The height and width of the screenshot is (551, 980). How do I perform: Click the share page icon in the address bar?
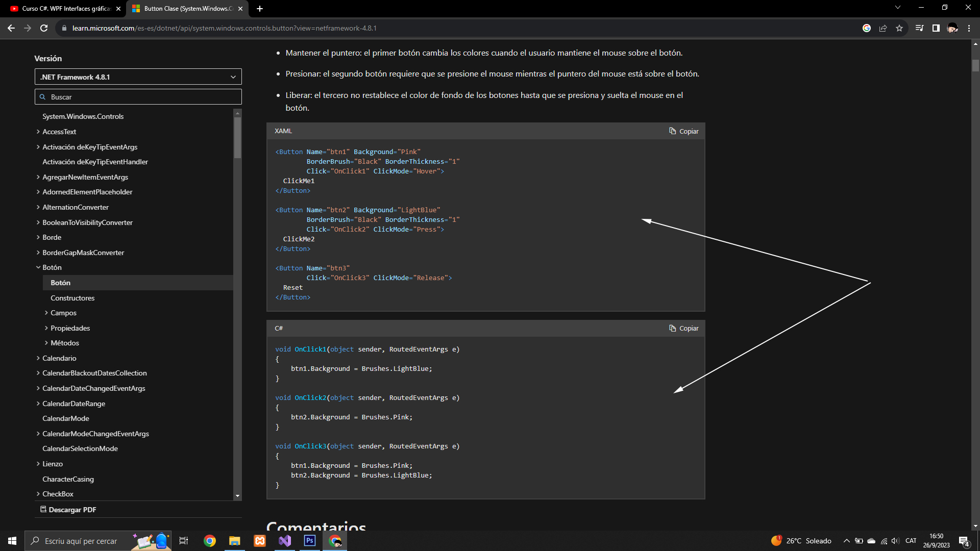pyautogui.click(x=883, y=28)
